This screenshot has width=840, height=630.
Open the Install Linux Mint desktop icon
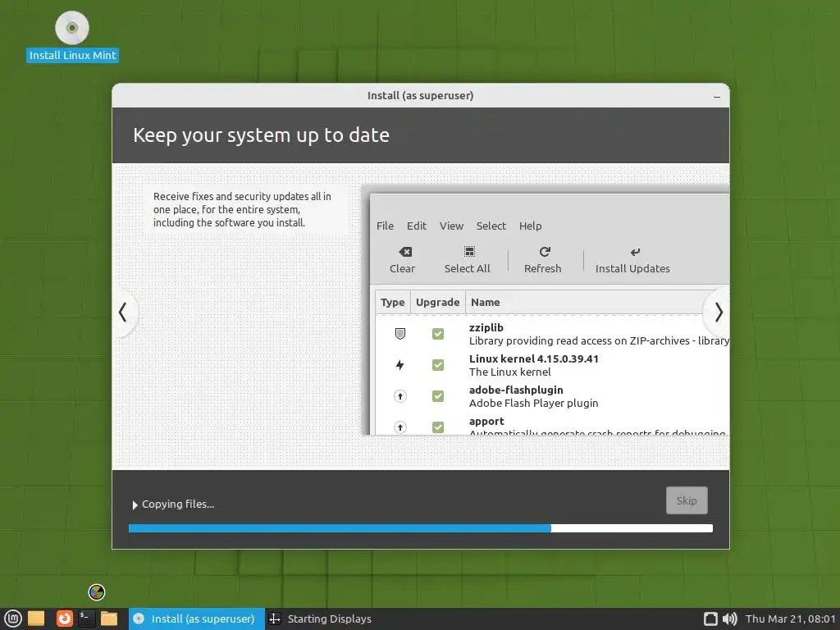[72, 36]
